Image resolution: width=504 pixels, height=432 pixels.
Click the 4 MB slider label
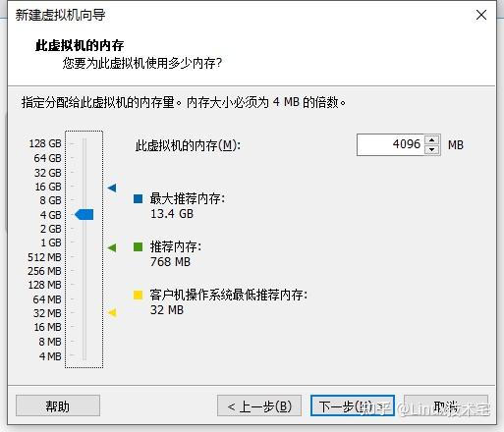[x=50, y=356]
